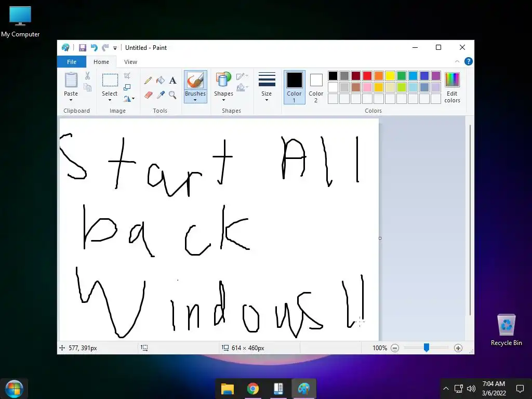
Task: Select the Color picker eyedropper tool
Action: click(161, 95)
